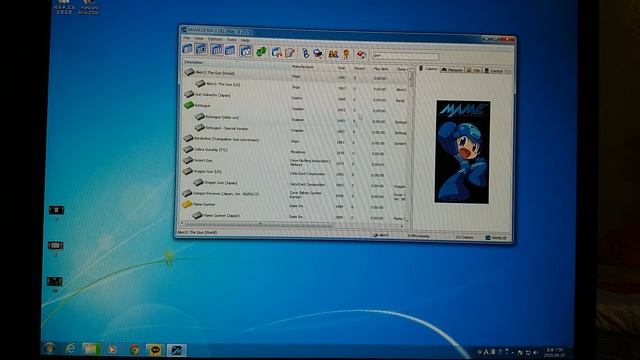
Task: Open Google Chrome from the taskbar
Action: pos(134,350)
